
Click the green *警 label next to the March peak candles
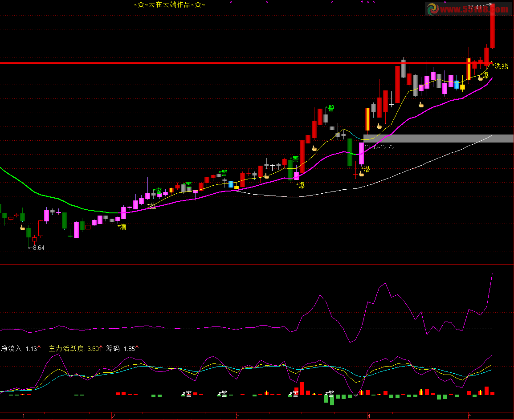330,108
